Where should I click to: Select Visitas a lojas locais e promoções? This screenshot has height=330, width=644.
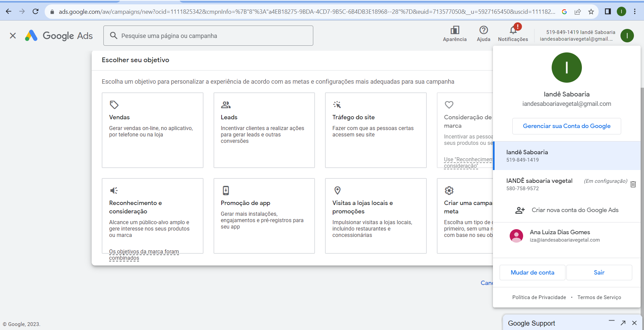pos(376,216)
